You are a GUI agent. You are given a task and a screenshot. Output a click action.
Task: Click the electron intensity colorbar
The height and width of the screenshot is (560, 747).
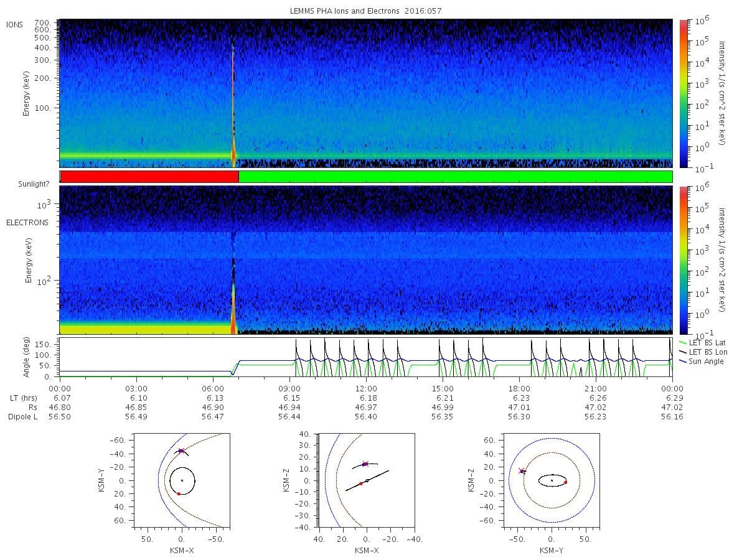click(x=683, y=259)
